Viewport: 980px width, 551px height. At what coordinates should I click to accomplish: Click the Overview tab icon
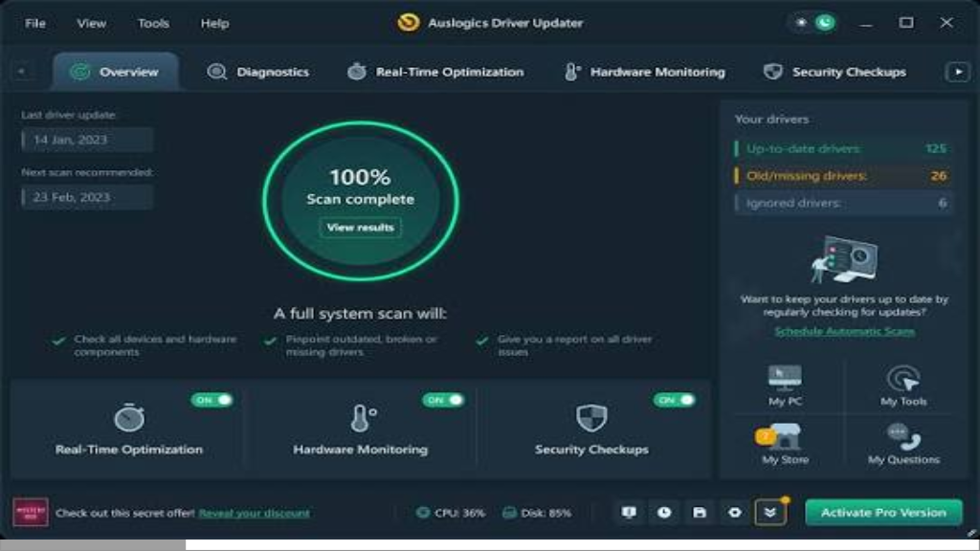click(x=80, y=72)
